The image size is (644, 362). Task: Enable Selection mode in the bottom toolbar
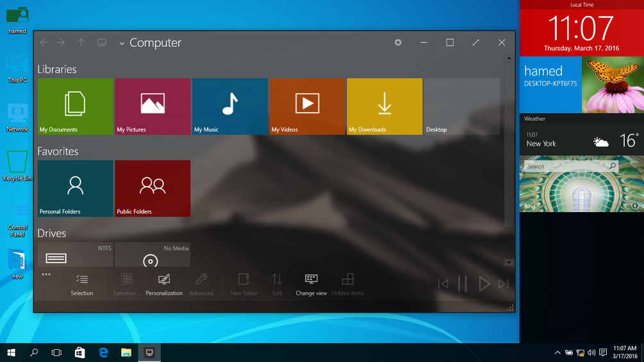pos(82,284)
